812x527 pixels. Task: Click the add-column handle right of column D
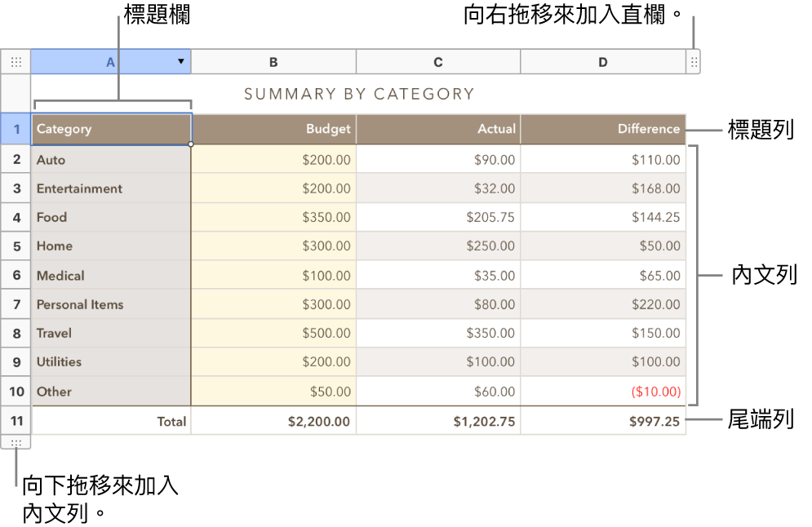click(694, 62)
